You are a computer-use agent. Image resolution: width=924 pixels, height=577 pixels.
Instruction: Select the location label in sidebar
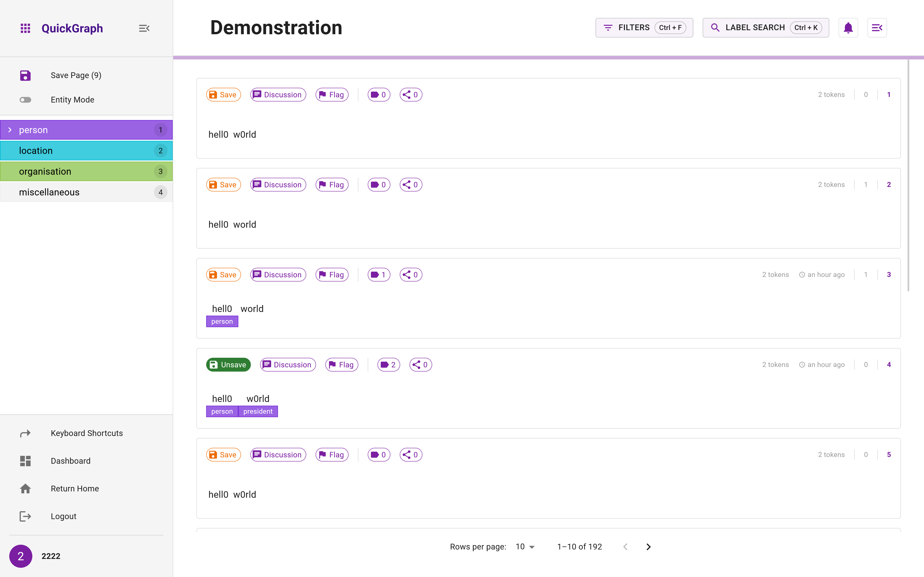pos(86,151)
